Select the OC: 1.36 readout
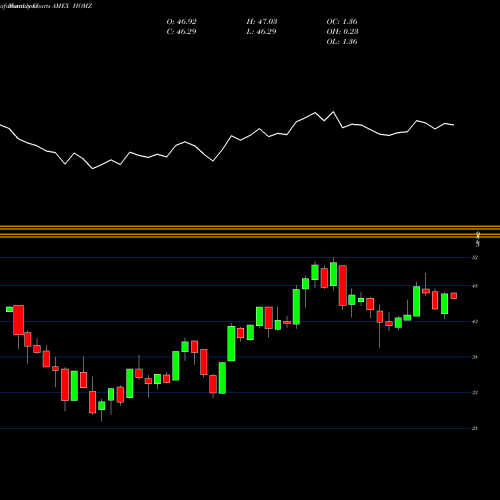500x500 pixels. (x=342, y=22)
